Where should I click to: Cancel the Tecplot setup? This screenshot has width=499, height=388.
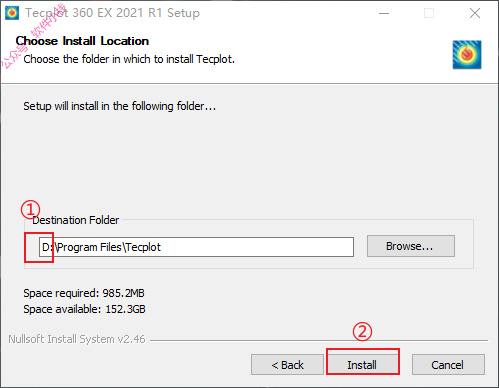click(448, 365)
